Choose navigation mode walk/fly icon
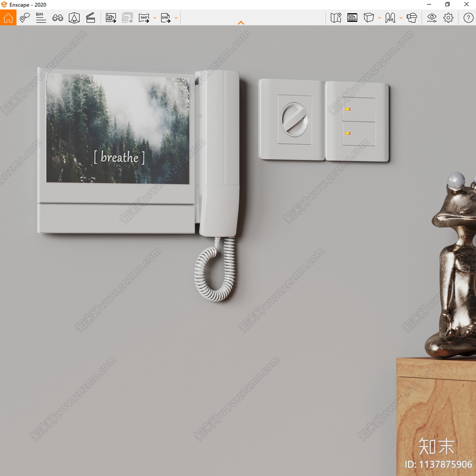 click(x=390, y=18)
